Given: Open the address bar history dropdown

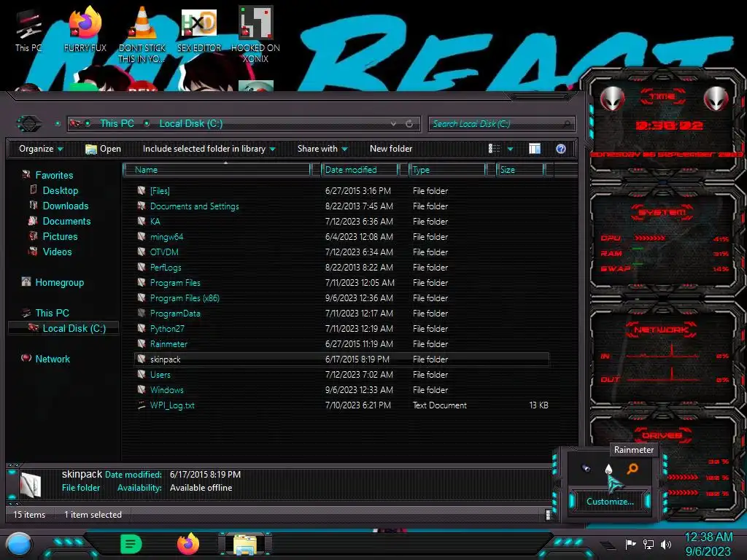Looking at the screenshot, I should point(393,124).
